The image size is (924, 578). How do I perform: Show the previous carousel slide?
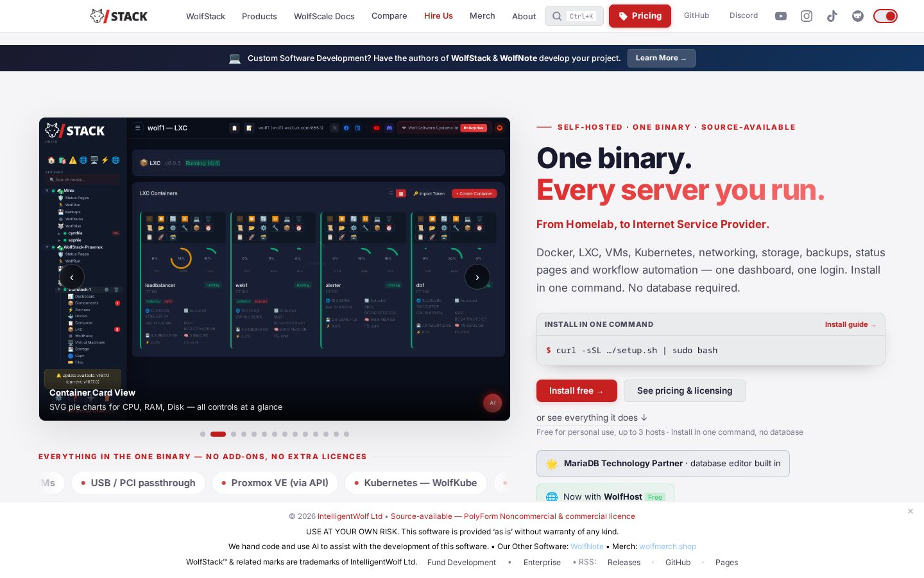(72, 277)
